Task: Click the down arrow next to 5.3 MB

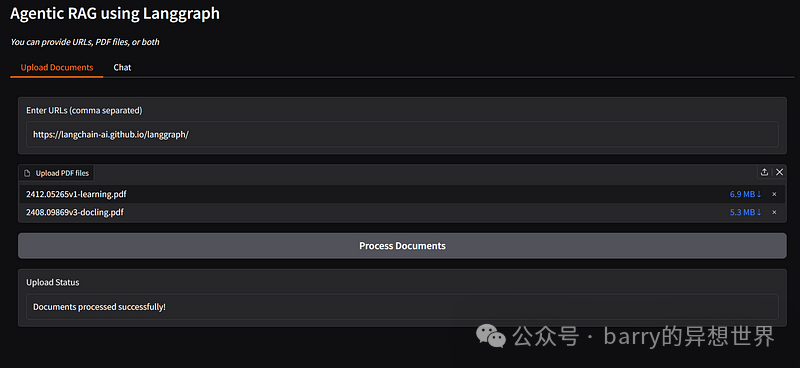Action: click(x=759, y=212)
